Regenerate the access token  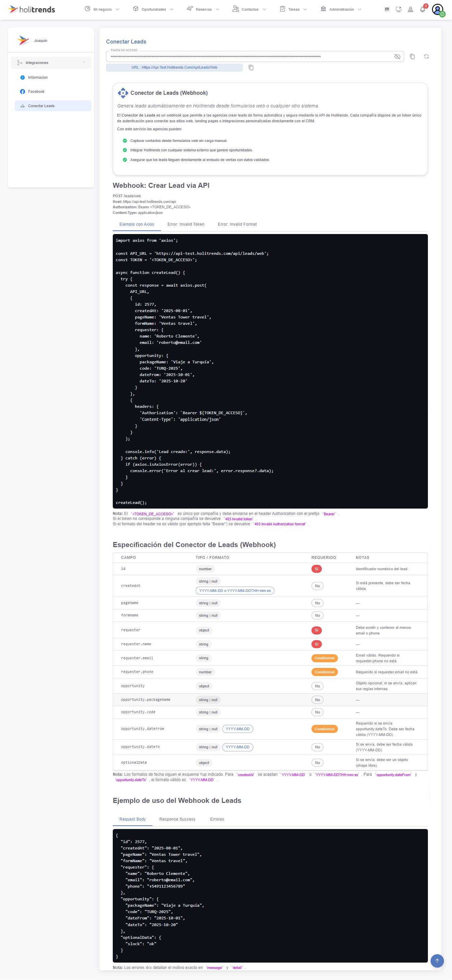[426, 56]
